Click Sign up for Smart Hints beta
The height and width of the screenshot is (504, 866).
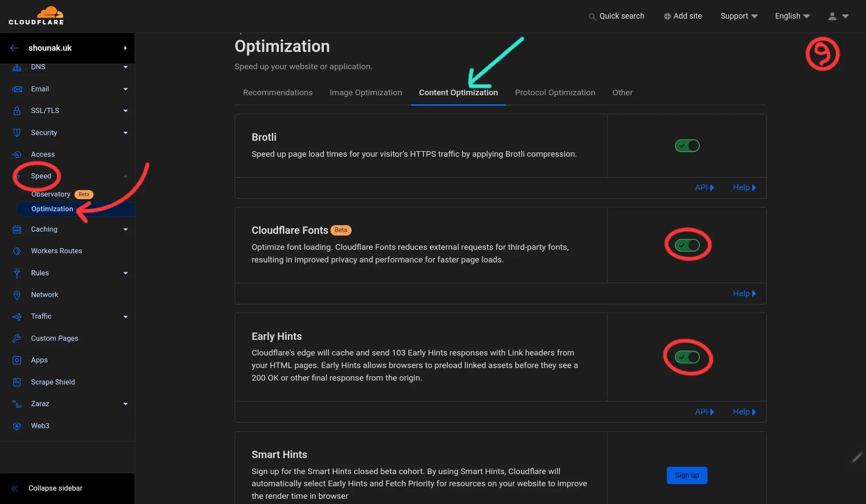pyautogui.click(x=687, y=475)
